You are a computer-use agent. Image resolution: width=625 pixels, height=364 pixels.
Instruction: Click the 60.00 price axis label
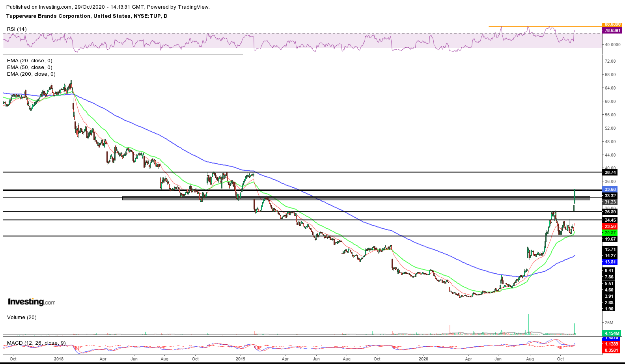click(610, 101)
